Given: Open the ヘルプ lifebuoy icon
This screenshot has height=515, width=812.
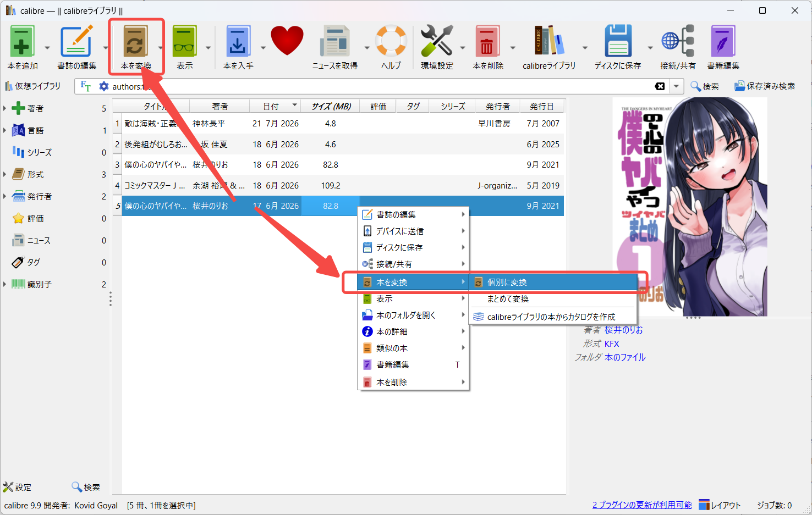Looking at the screenshot, I should 391,41.
